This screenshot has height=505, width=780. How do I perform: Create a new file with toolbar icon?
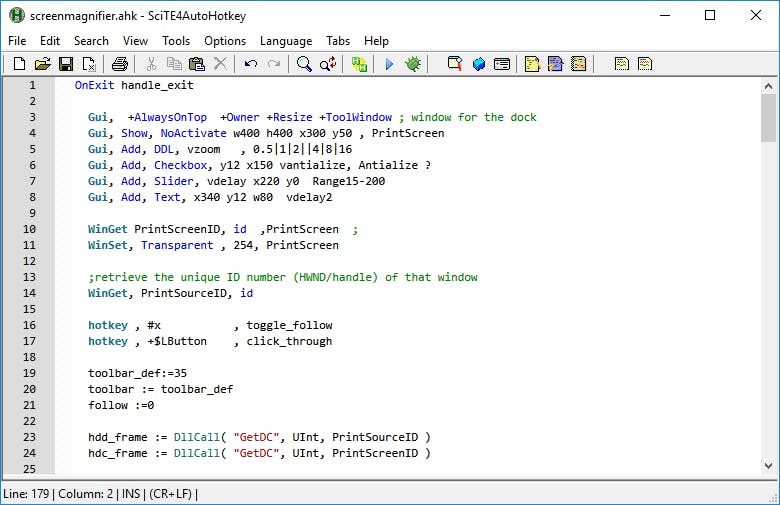pyautogui.click(x=19, y=64)
